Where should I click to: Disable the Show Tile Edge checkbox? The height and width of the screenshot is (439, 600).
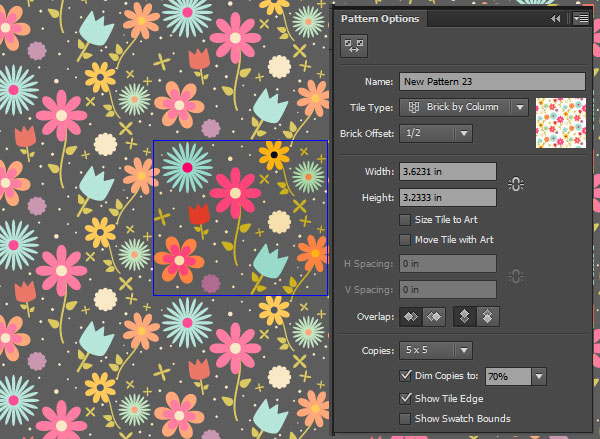pyautogui.click(x=405, y=398)
